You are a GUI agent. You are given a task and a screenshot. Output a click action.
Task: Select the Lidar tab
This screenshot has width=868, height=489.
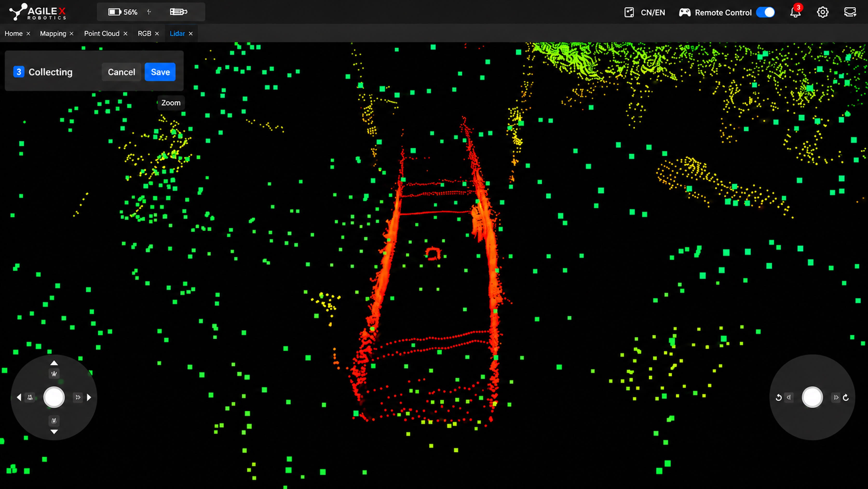(x=177, y=33)
